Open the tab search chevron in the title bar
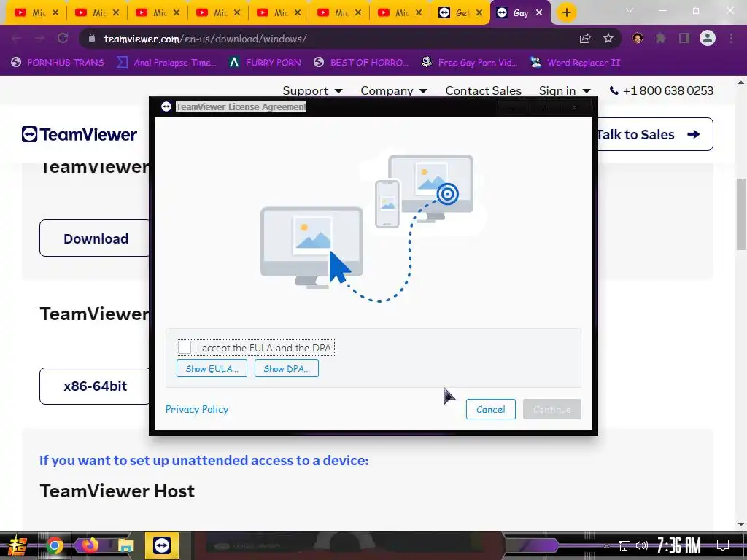Viewport: 747px width, 560px height. point(630,10)
